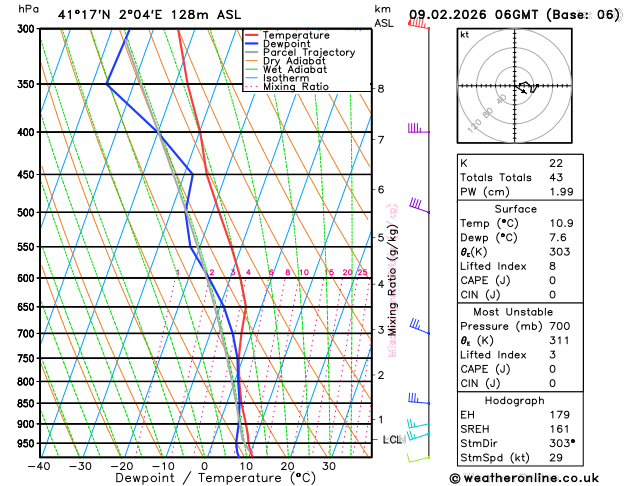The height and width of the screenshot is (486, 629).
Task: Click the Surface section header
Action: (x=515, y=209)
